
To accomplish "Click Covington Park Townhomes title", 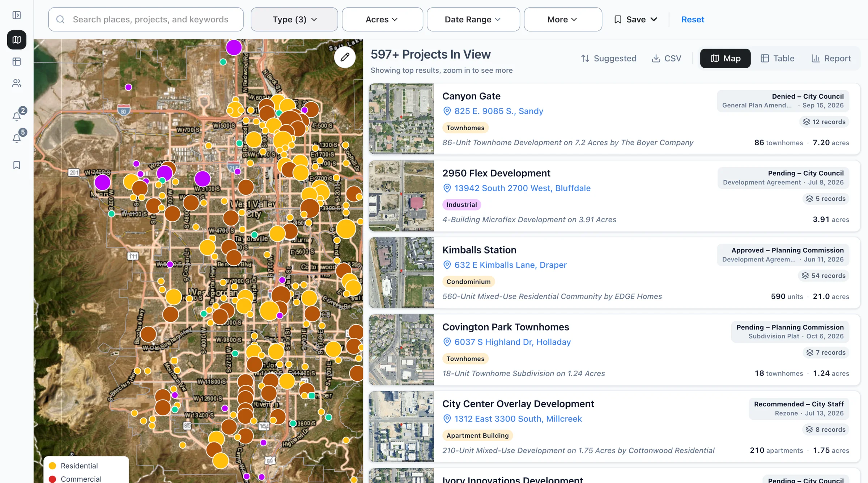I will (506, 327).
